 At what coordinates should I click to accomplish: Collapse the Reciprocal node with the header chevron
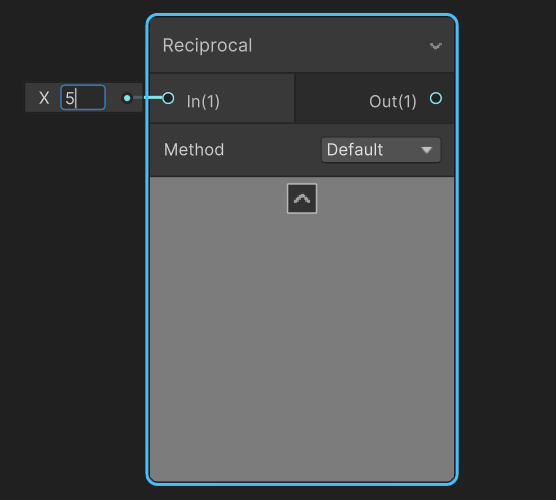pyautogui.click(x=435, y=46)
